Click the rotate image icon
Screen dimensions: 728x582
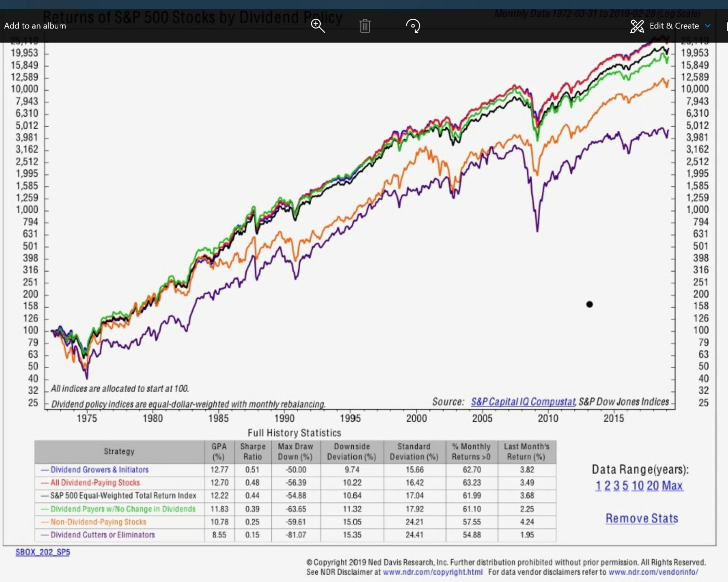413,26
